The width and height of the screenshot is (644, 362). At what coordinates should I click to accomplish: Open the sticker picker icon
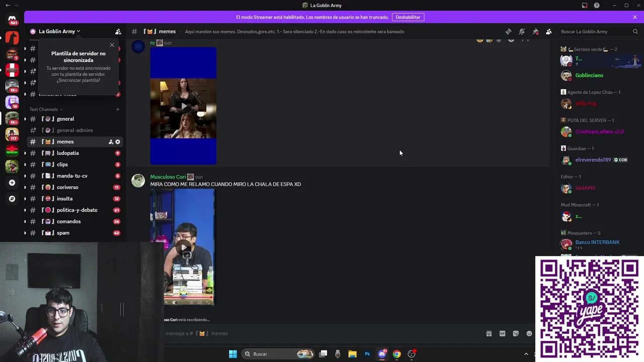516,333
